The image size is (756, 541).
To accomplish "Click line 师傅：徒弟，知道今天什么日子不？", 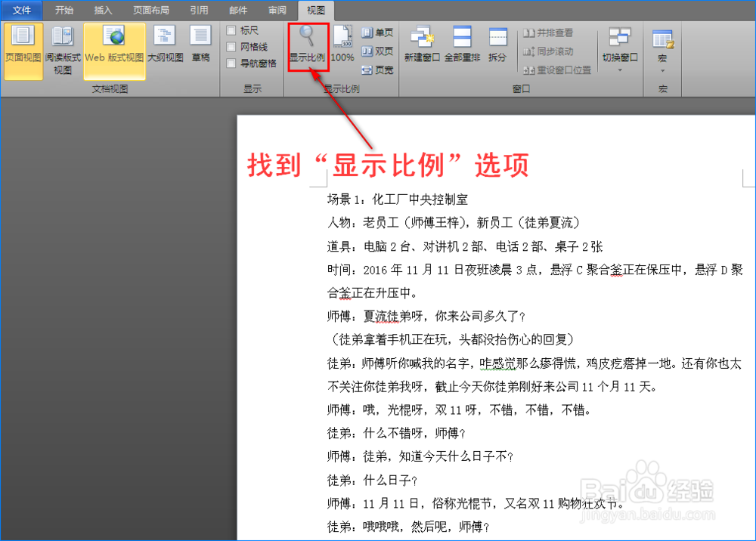I will [x=420, y=456].
